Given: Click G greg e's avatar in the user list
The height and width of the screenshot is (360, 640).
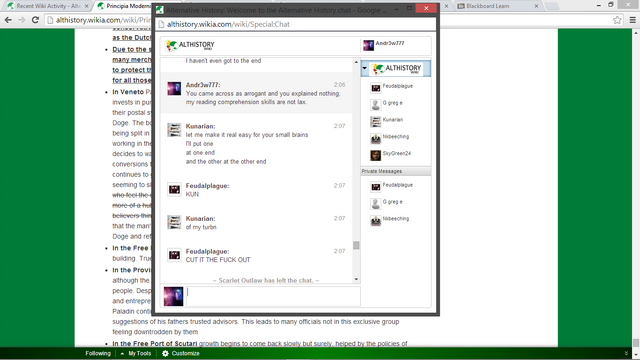Looking at the screenshot, I should coord(376,104).
